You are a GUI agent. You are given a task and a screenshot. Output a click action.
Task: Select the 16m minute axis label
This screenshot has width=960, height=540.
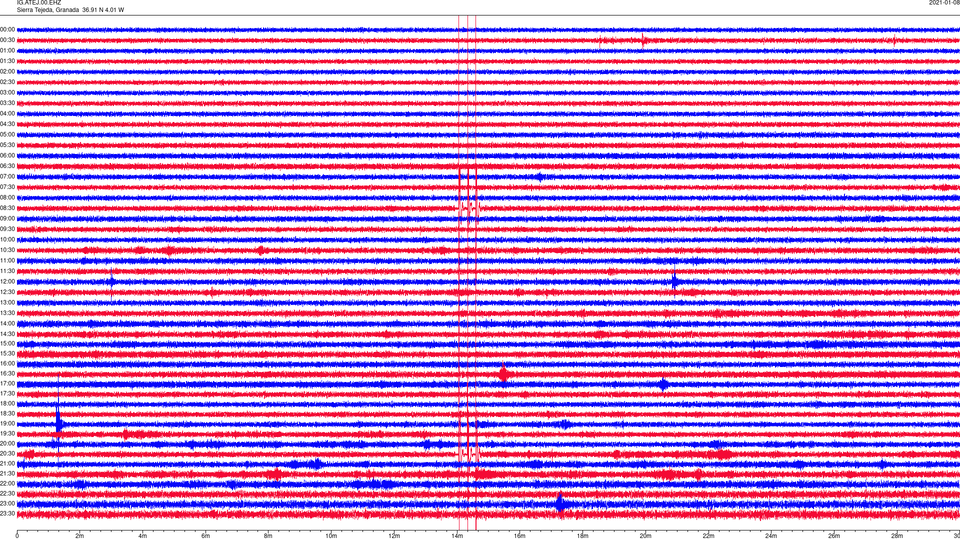[520, 536]
